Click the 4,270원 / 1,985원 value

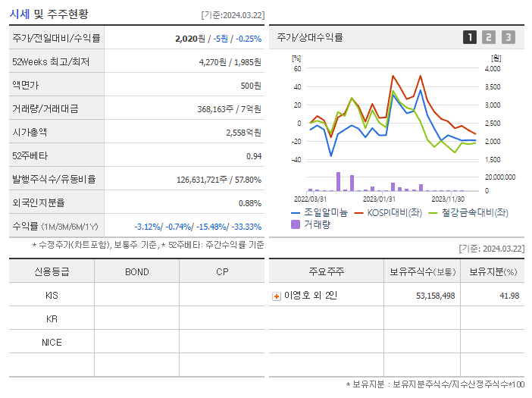[x=230, y=62]
